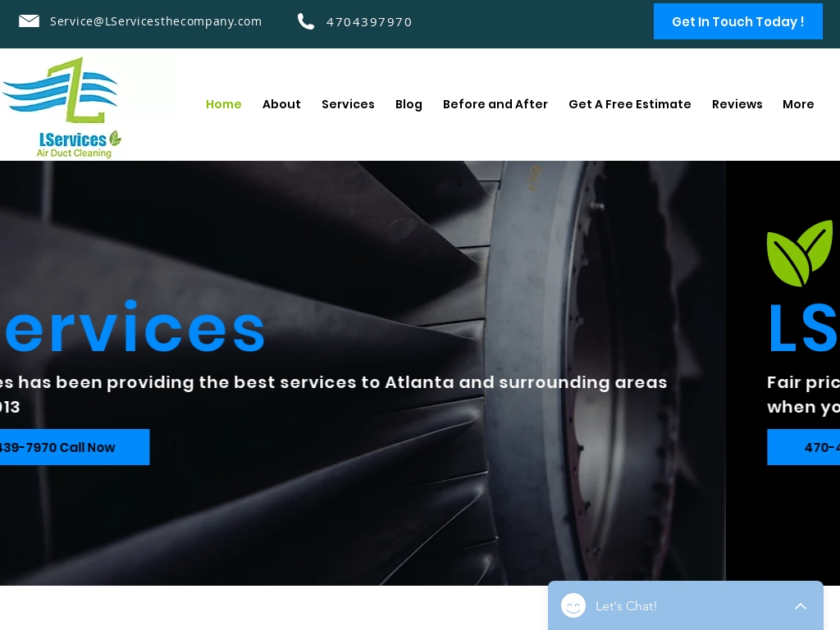This screenshot has height=630, width=840.
Task: Click the phone handset icon
Action: 306,21
